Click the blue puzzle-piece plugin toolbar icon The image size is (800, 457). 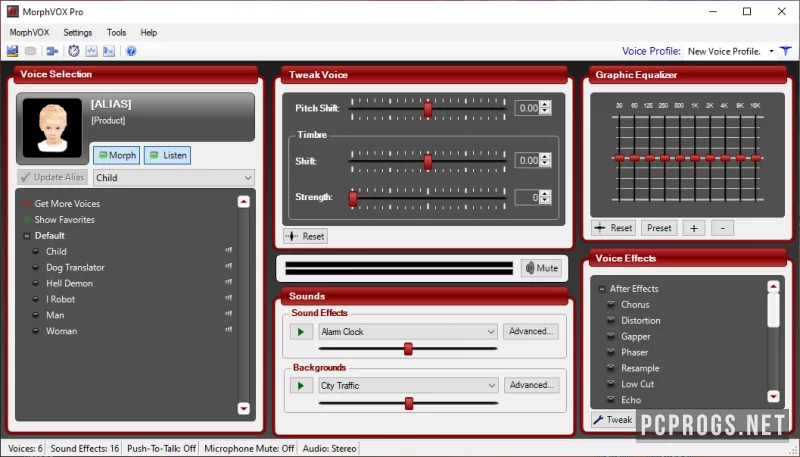click(52, 51)
